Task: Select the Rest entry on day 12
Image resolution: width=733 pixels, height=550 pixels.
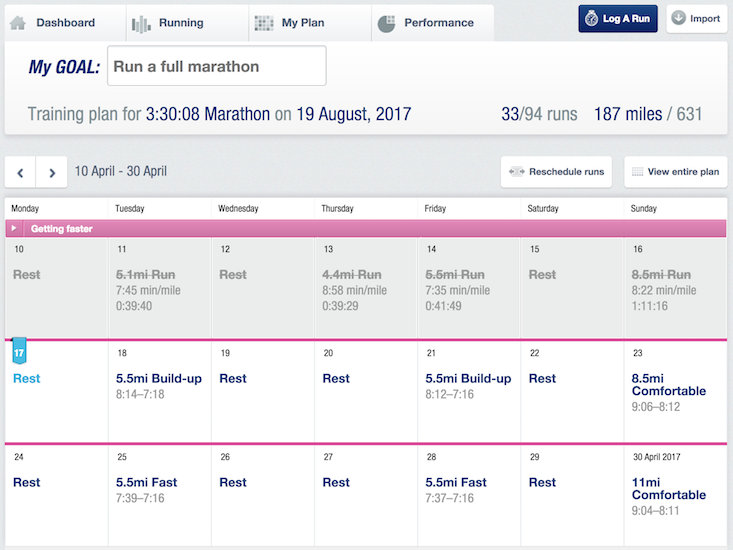Action: point(233,274)
